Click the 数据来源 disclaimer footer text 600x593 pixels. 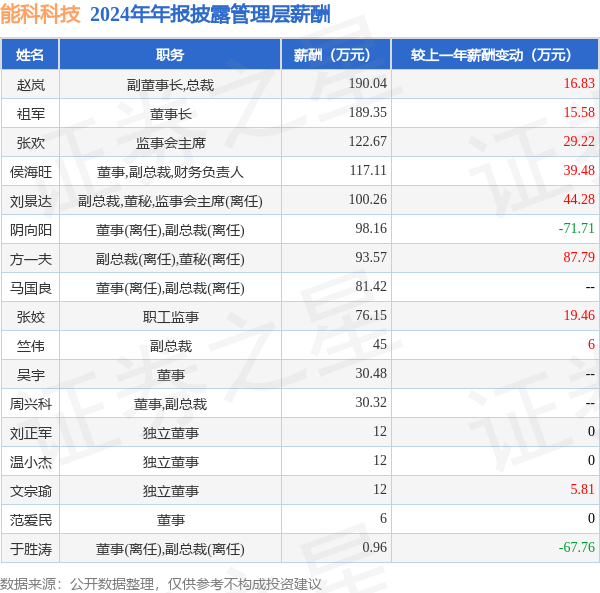(x=161, y=584)
